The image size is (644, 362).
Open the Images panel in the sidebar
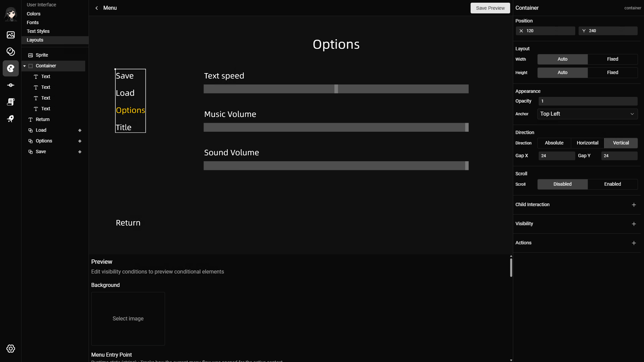(x=11, y=35)
